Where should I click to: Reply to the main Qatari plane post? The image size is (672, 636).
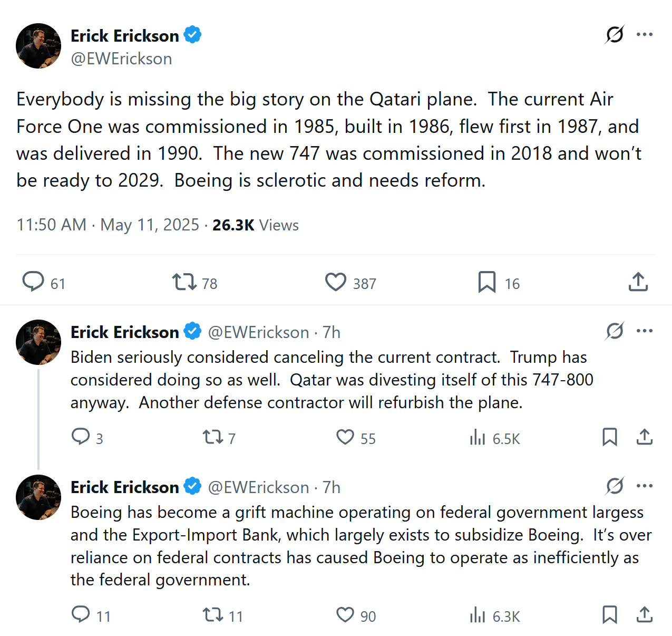[33, 282]
